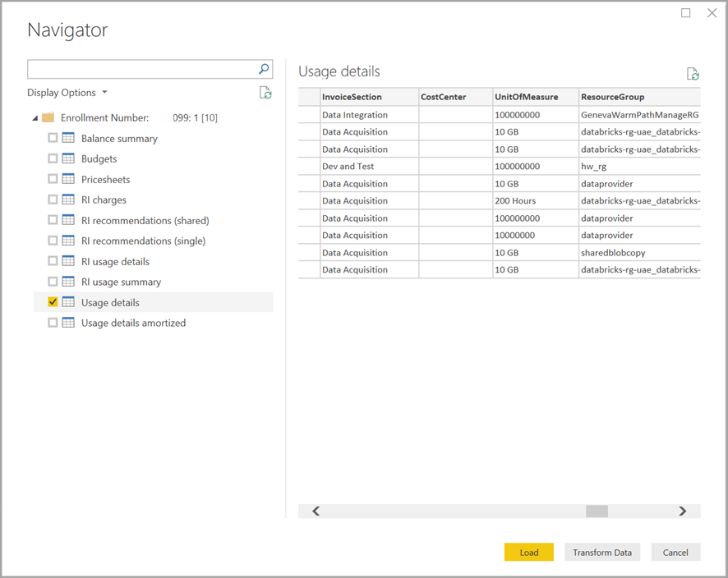
Task: Click the Transform Data button
Action: tap(602, 552)
